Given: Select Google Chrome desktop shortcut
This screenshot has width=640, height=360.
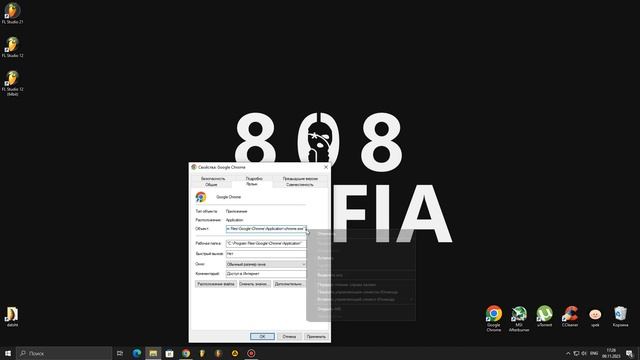Looking at the screenshot, I should pos(493,318).
